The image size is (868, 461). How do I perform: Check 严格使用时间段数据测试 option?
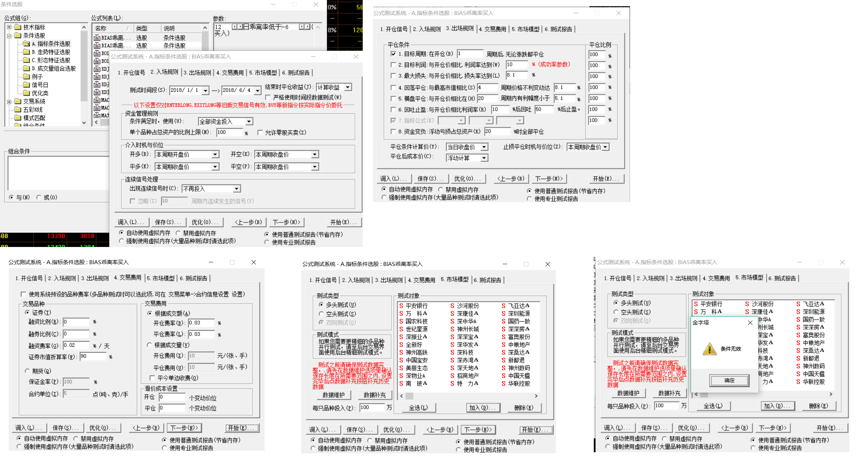268,97
